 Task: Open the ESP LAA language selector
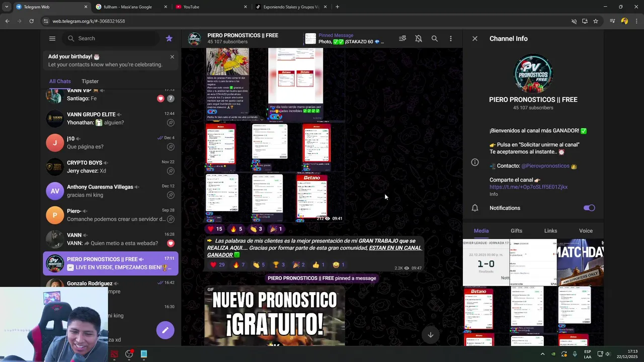(x=588, y=354)
